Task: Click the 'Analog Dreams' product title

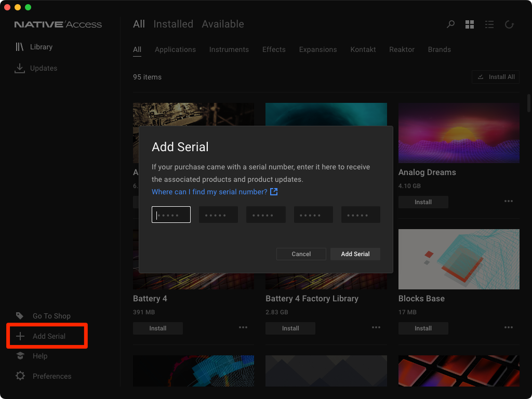Action: coord(427,172)
